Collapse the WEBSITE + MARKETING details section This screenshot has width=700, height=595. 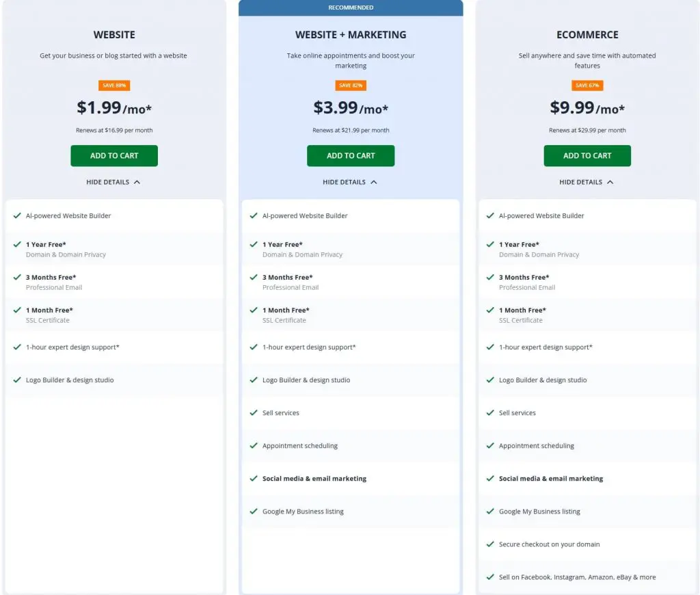pyautogui.click(x=350, y=182)
